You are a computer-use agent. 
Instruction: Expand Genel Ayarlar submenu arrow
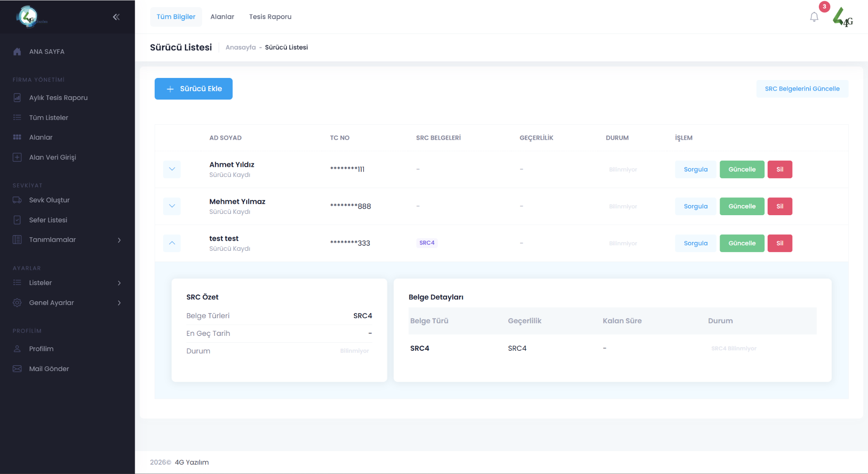pyautogui.click(x=119, y=303)
